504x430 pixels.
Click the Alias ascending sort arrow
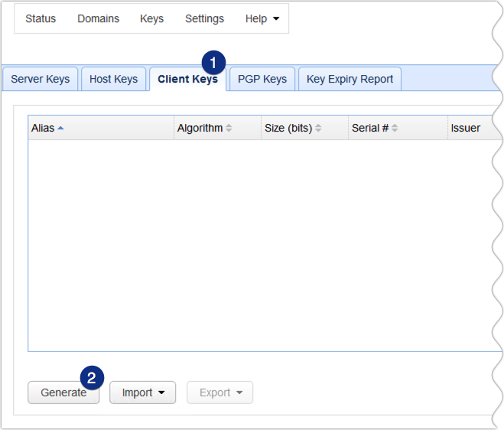click(60, 129)
